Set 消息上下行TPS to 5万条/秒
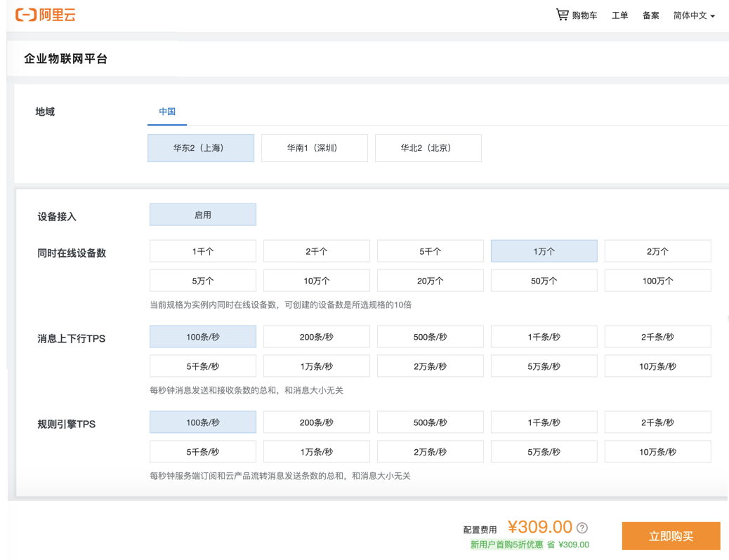 544,366
